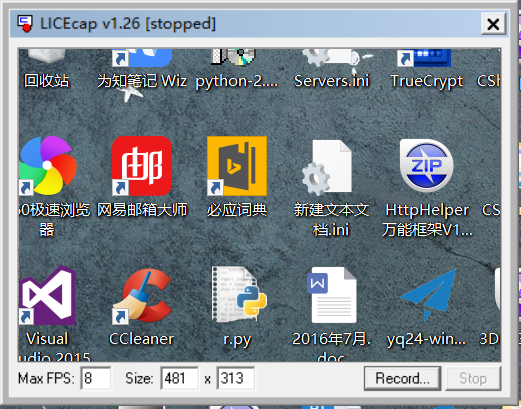Viewport: 521px width, 409px height.
Task: Open the Recycle Bin icon above 回收站
Action: coord(47,56)
